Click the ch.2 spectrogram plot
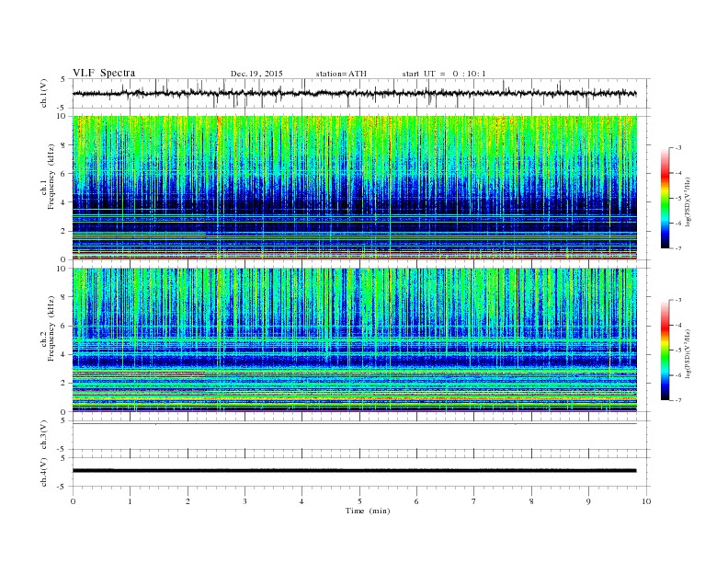The image size is (728, 563). 354,340
